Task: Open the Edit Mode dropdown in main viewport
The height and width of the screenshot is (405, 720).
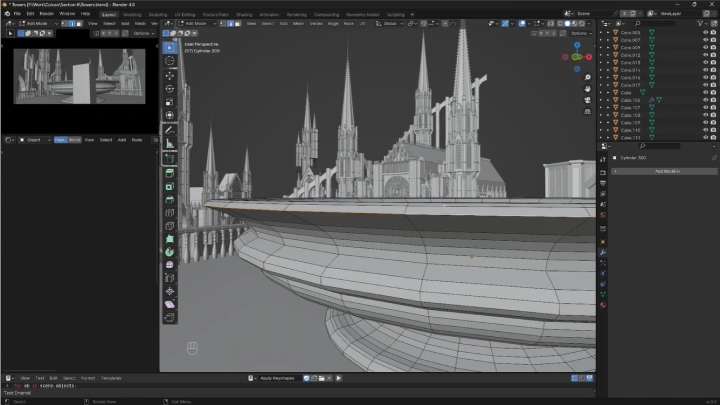Action: [x=197, y=23]
